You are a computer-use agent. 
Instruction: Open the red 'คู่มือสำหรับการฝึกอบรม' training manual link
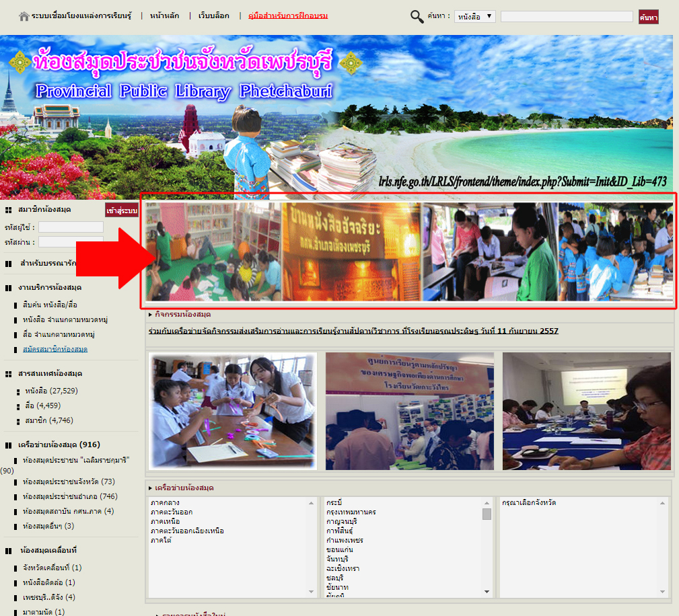point(288,16)
